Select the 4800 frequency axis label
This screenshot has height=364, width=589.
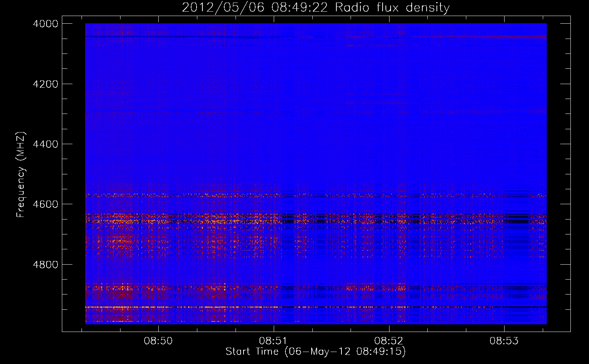point(46,265)
